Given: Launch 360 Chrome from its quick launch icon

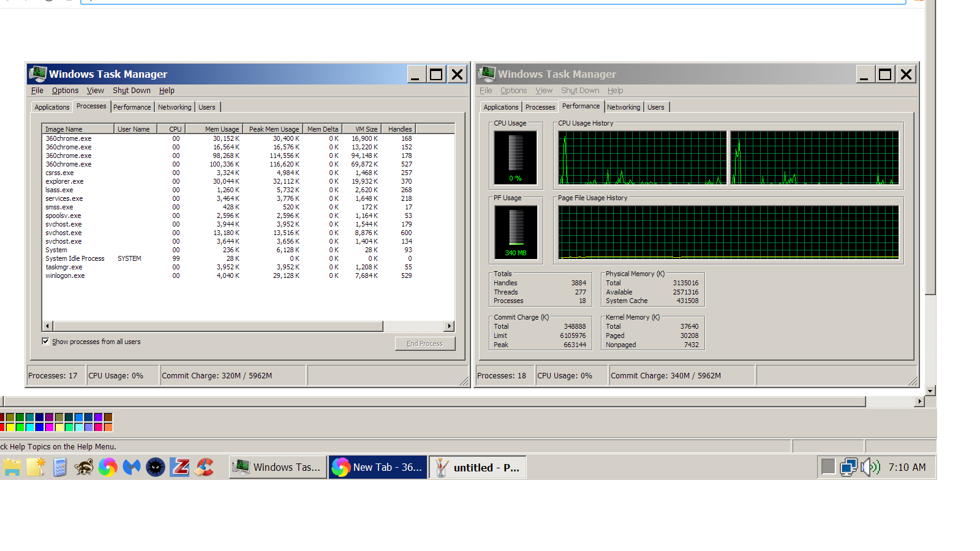Looking at the screenshot, I should pos(108,467).
